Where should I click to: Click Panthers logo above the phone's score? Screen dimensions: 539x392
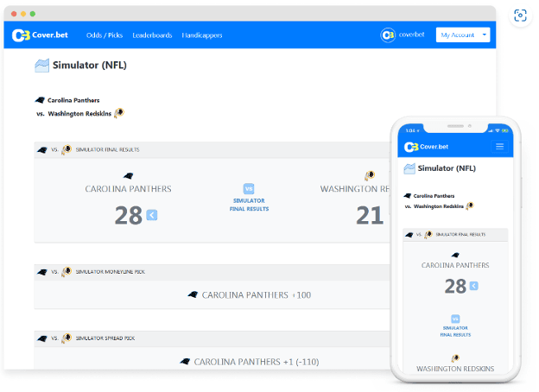click(x=455, y=255)
